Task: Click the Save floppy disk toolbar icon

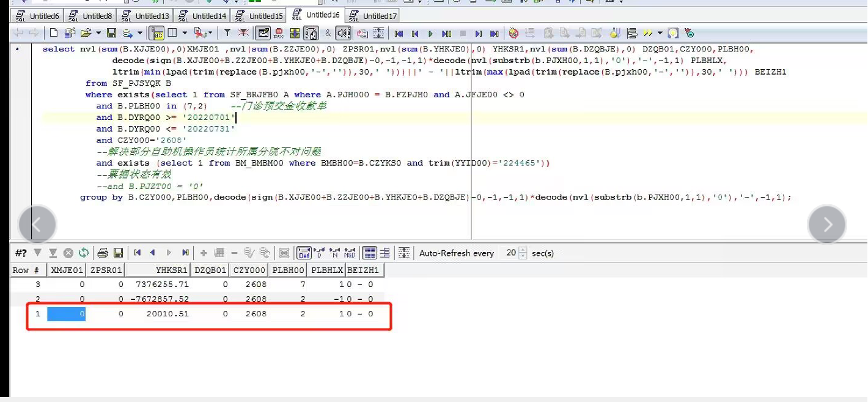Action: pyautogui.click(x=111, y=33)
